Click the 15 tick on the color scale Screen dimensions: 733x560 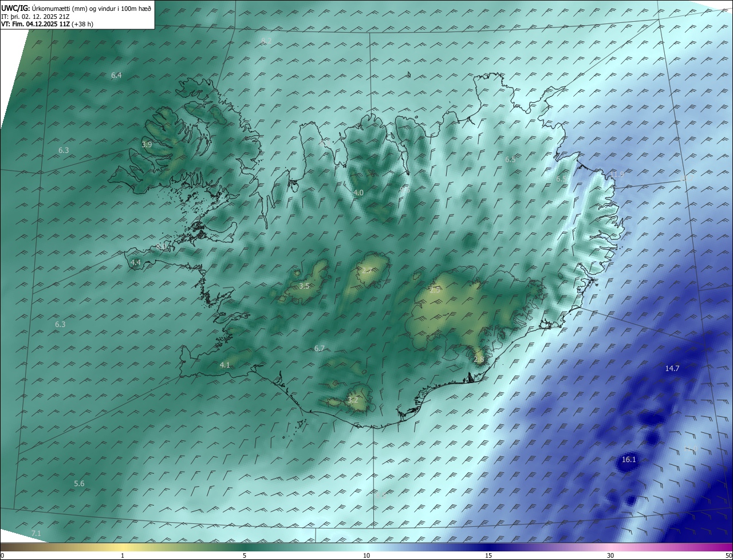[x=488, y=555]
